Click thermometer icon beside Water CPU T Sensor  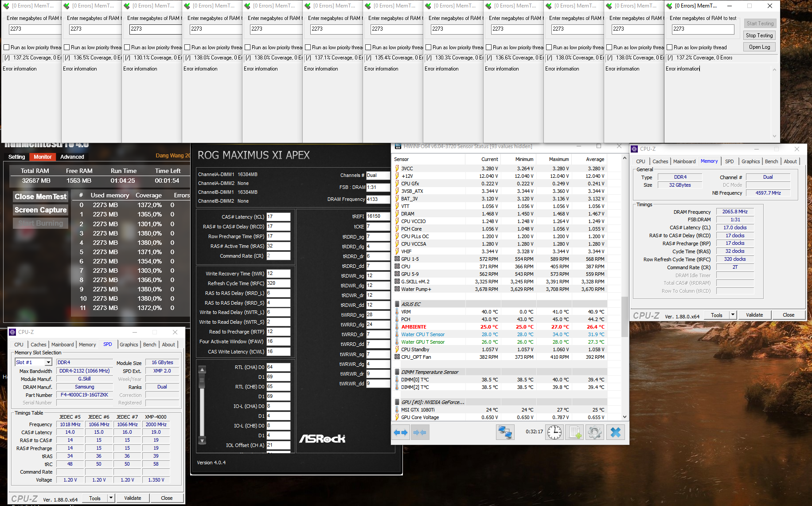click(397, 334)
